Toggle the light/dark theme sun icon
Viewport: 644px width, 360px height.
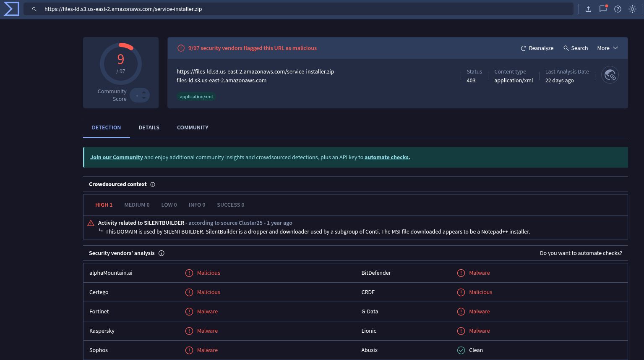tap(632, 9)
